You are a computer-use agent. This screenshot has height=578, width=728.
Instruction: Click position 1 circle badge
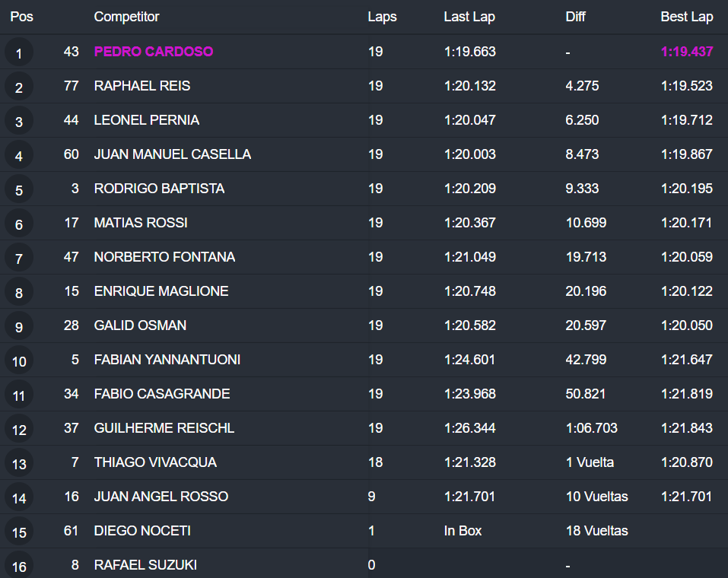19,53
